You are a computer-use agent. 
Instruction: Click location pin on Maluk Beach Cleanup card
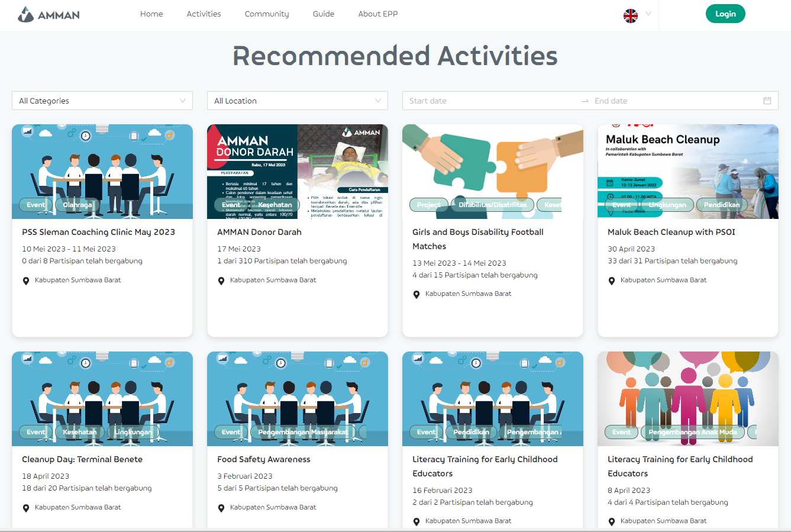coord(612,281)
